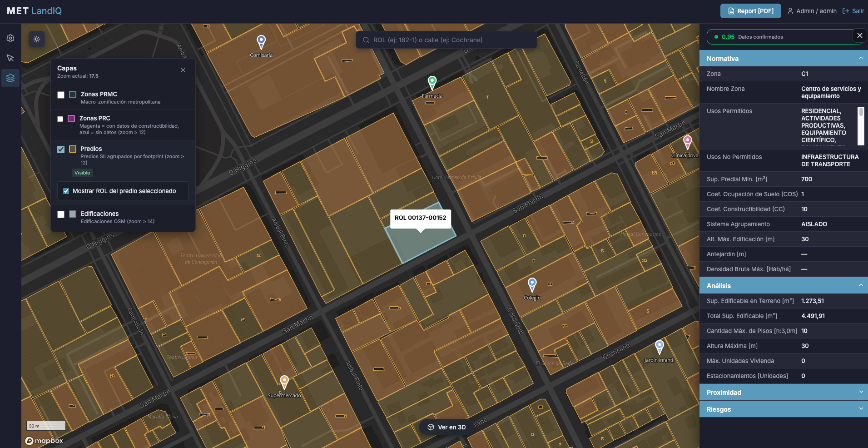Click the Zoom actual 17.5 text
868x448 pixels.
(x=78, y=76)
